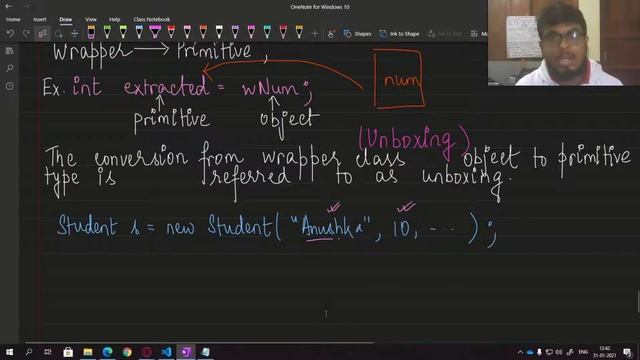Add a new pen with plus icon
This screenshot has width=640, height=360.
(x=315, y=33)
